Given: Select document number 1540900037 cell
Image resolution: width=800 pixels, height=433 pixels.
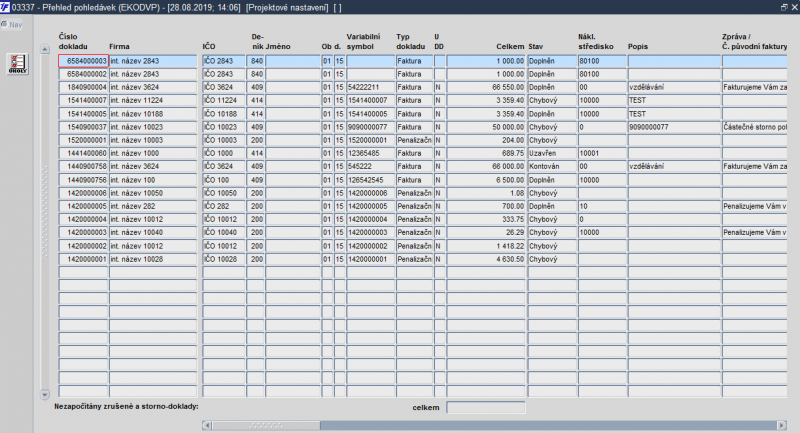Looking at the screenshot, I should point(83,127).
